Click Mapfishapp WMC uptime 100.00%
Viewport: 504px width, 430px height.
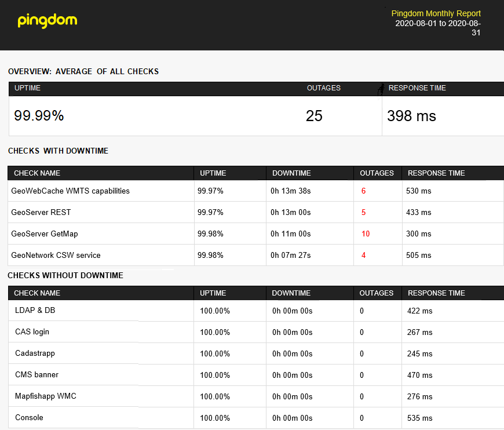pyautogui.click(x=215, y=396)
